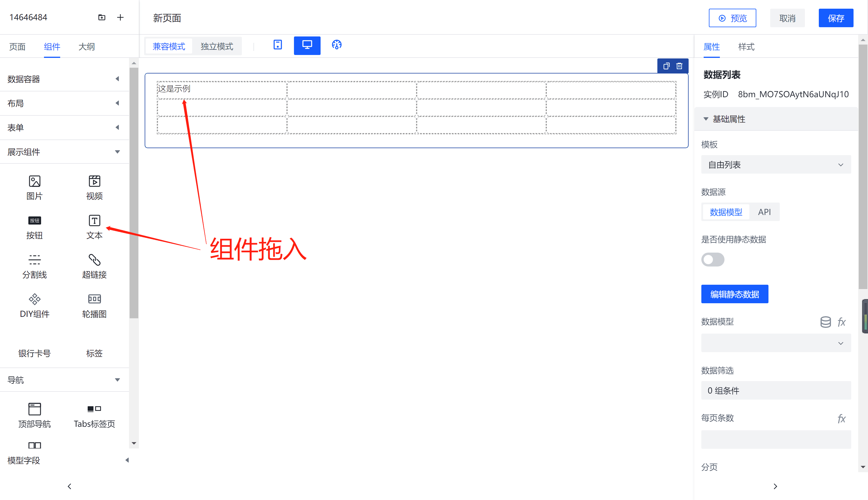Click the per-page count (每页条数) input field
This screenshot has height=500, width=868.
tap(776, 440)
